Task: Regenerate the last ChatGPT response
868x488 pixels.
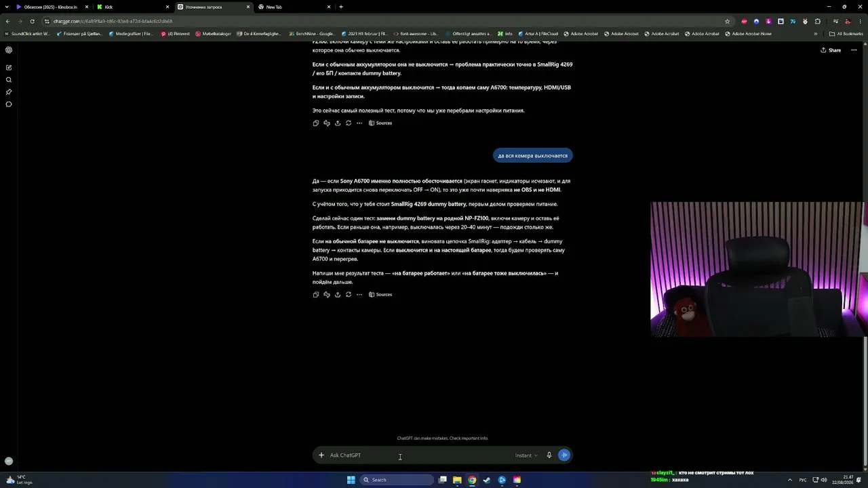Action: coord(349,295)
